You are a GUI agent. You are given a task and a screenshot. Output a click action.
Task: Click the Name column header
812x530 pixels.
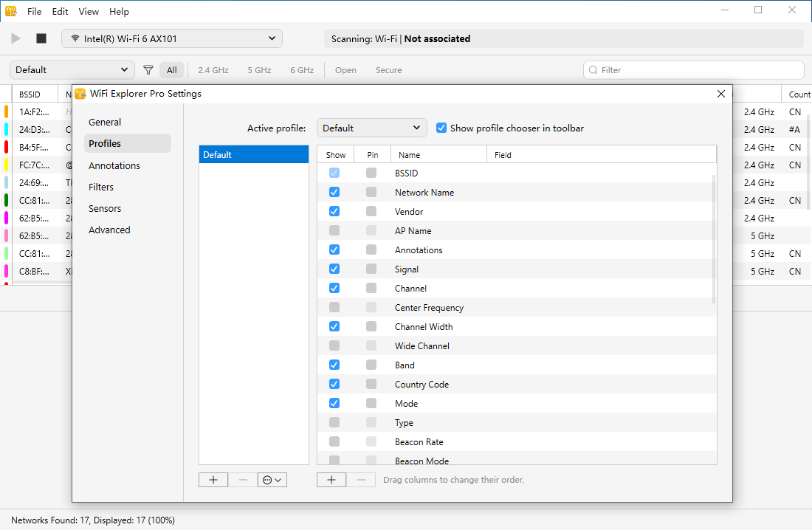pos(438,155)
